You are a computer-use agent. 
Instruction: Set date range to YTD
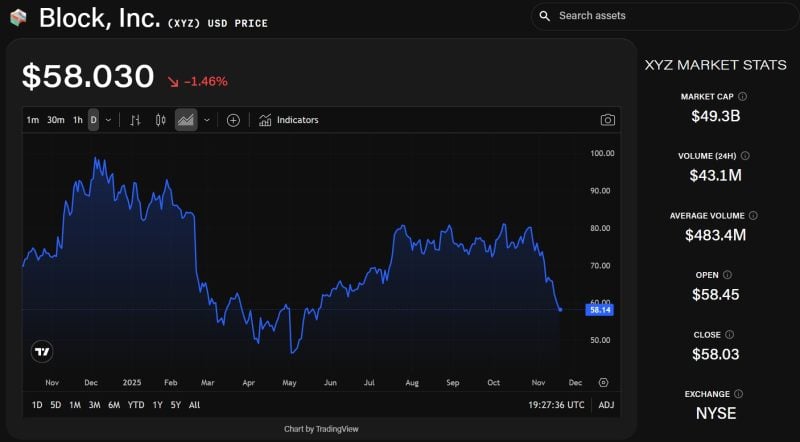coord(136,405)
